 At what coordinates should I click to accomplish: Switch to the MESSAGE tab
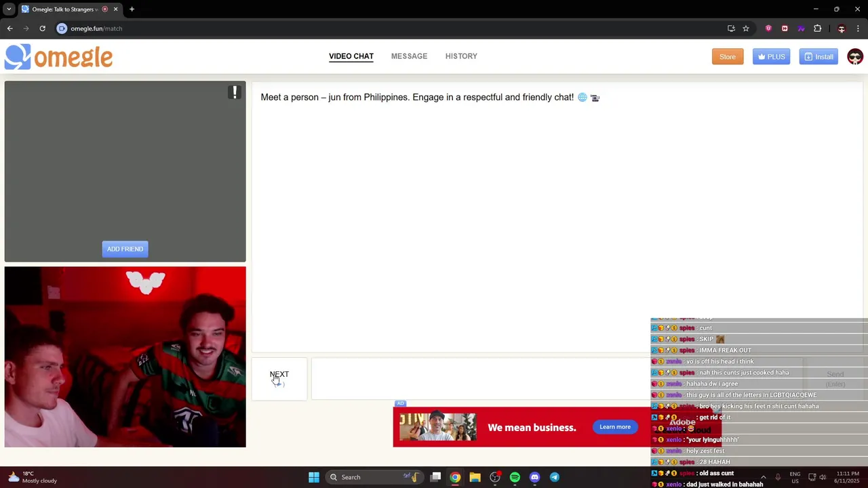click(409, 56)
